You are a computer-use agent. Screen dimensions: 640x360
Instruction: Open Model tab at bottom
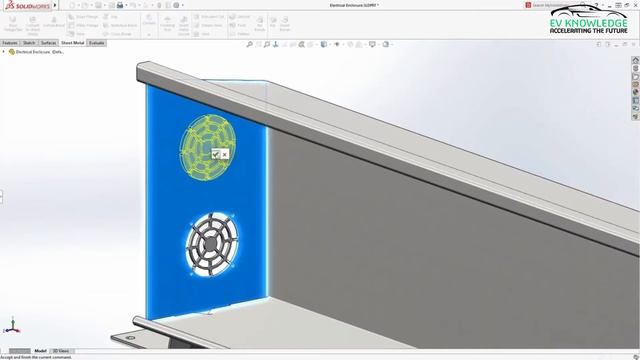point(40,351)
